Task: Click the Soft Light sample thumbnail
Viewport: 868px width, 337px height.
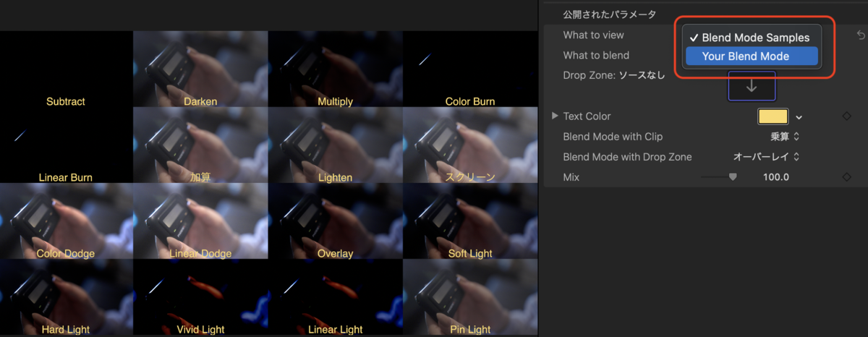Action: pos(469,221)
